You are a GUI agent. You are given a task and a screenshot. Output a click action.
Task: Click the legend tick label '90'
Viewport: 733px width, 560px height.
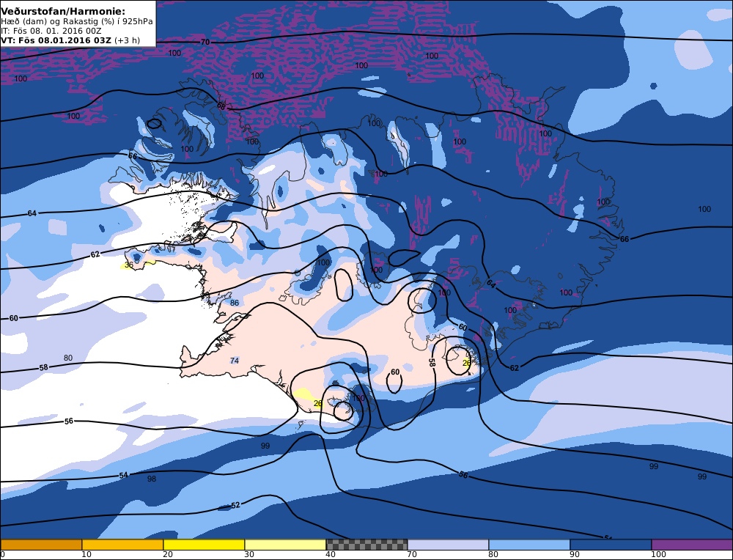tap(575, 554)
